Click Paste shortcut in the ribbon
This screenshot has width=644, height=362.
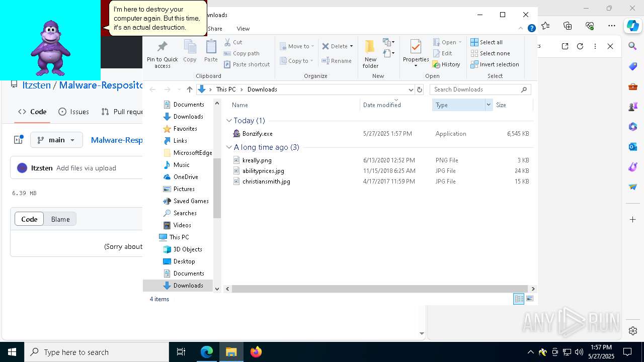pyautogui.click(x=247, y=64)
